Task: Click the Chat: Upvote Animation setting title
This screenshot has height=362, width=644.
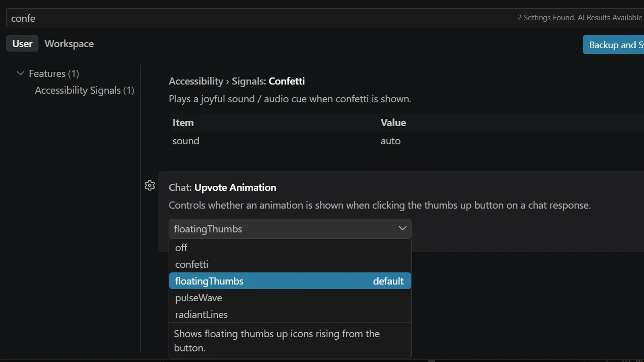Action: point(222,187)
